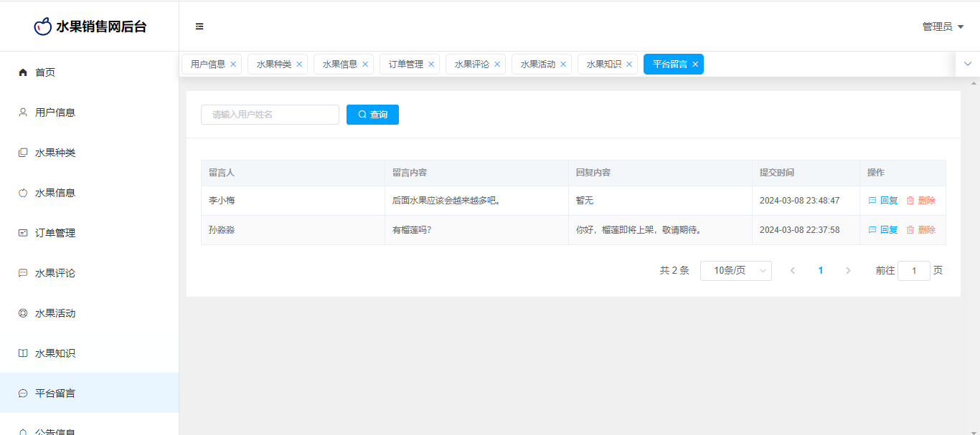Image resolution: width=980 pixels, height=435 pixels.
Task: Click the 查询 search button
Action: click(x=372, y=115)
